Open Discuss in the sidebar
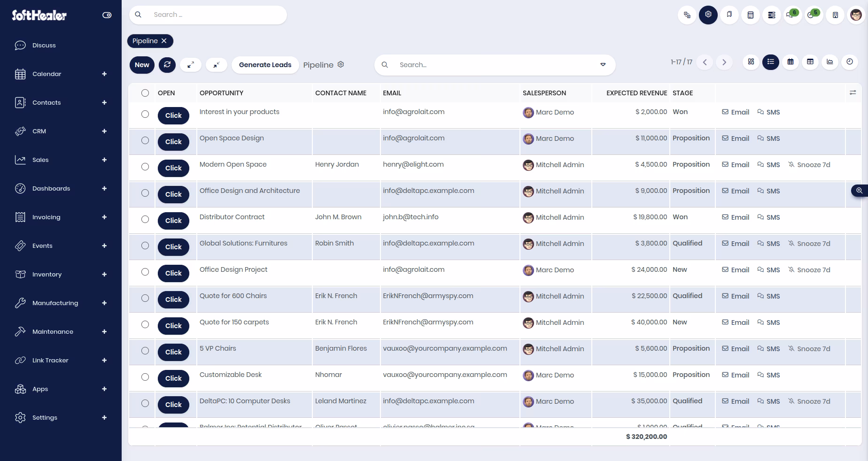This screenshot has width=868, height=461. (44, 46)
